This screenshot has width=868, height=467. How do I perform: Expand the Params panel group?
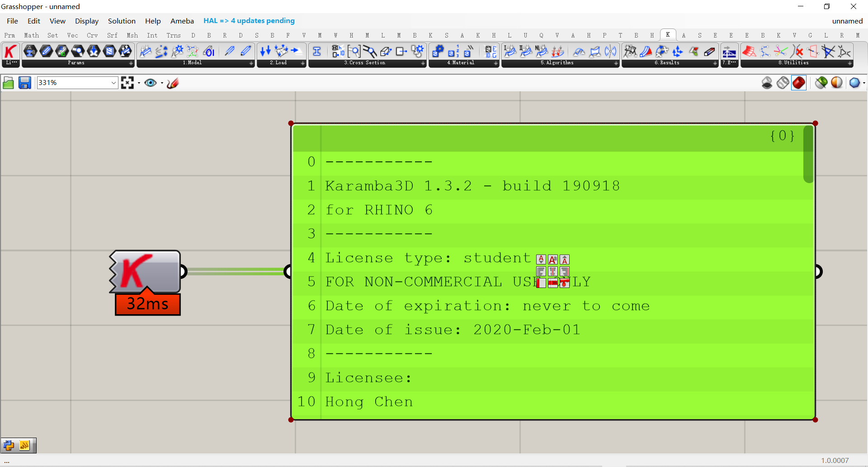[132, 63]
